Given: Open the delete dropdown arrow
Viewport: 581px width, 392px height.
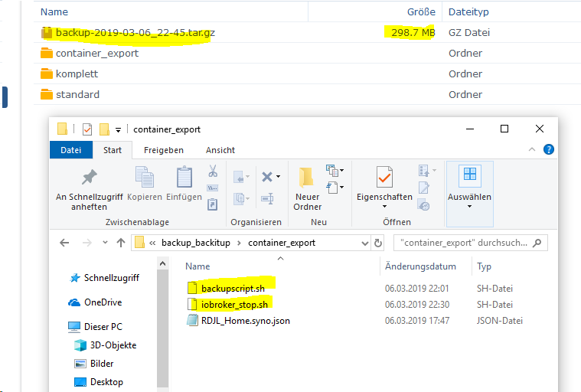Looking at the screenshot, I should coord(279,177).
